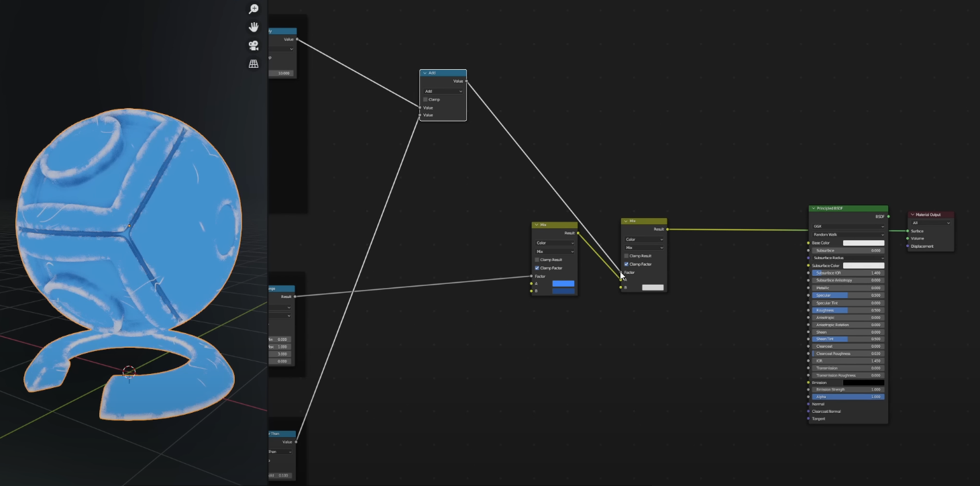Select the Material Output node by its header

coord(931,215)
